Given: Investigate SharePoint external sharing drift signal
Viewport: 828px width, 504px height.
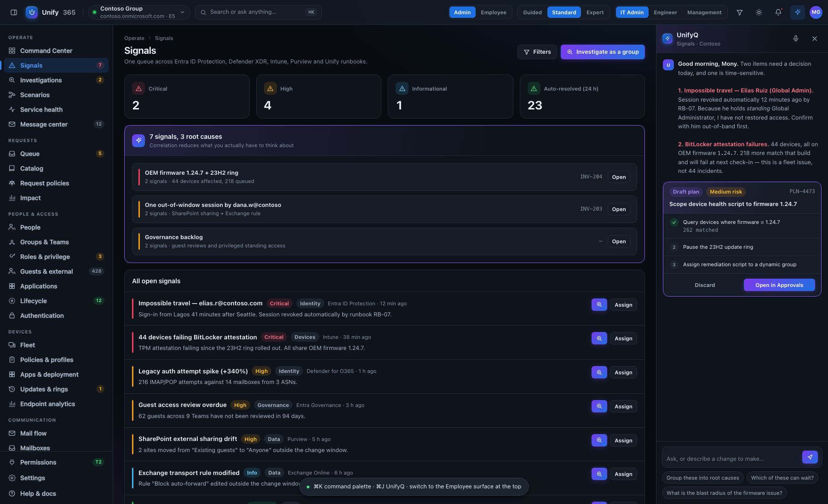Looking at the screenshot, I should click(599, 440).
